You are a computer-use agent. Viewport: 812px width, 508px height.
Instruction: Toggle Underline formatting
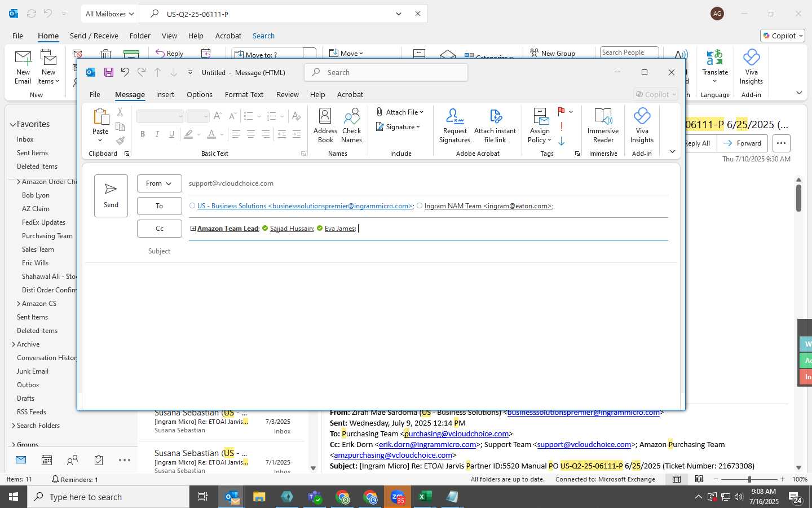pos(172,134)
